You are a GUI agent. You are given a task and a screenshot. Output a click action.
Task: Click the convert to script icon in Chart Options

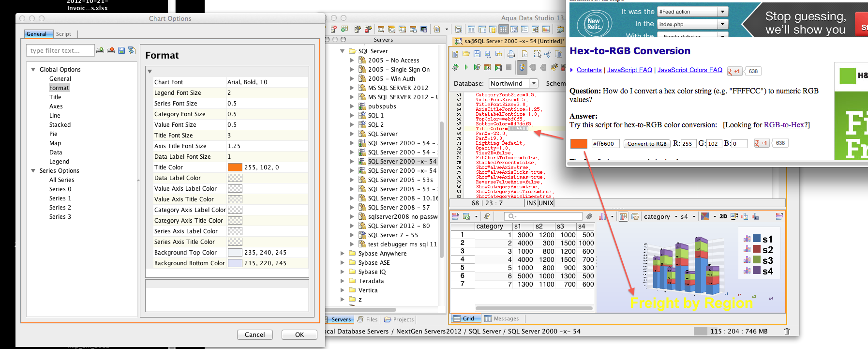click(x=132, y=50)
